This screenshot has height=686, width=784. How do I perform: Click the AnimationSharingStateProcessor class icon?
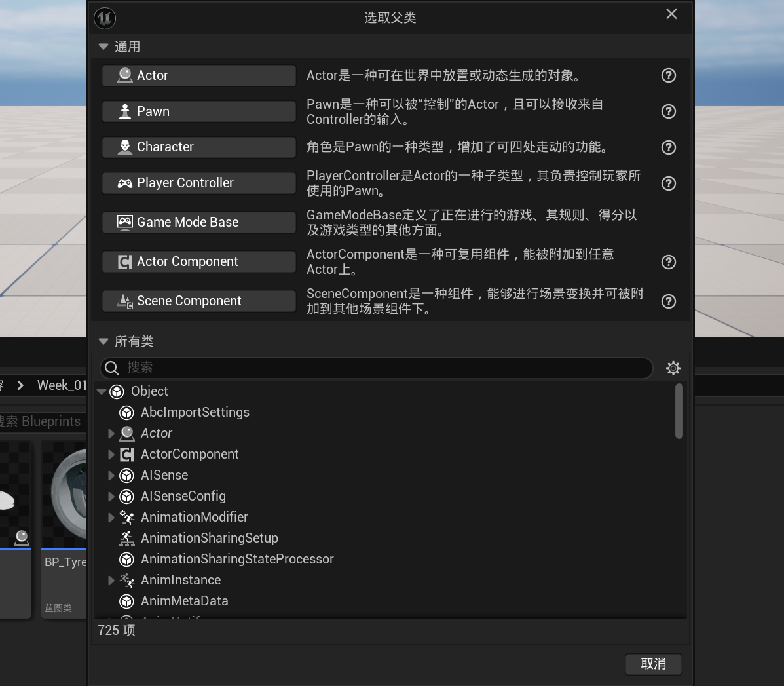tap(127, 560)
